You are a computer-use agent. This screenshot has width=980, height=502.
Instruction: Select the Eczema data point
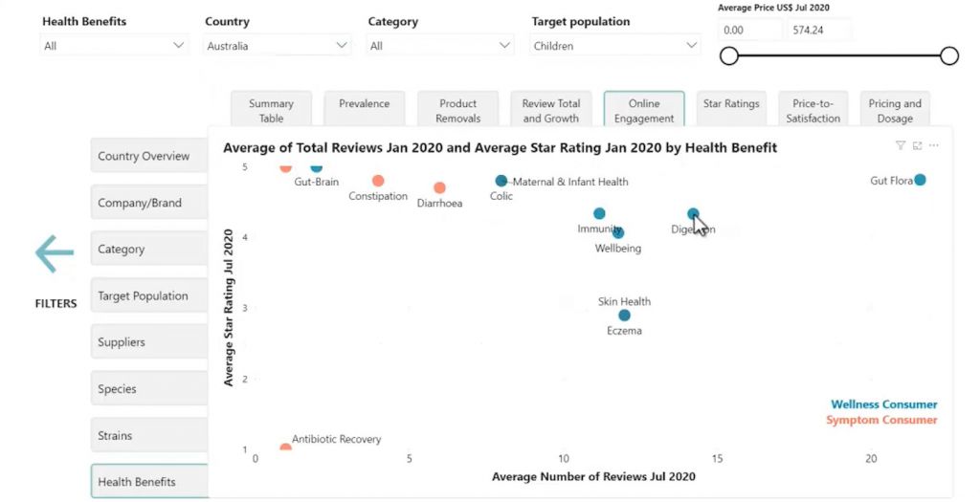tap(624, 316)
